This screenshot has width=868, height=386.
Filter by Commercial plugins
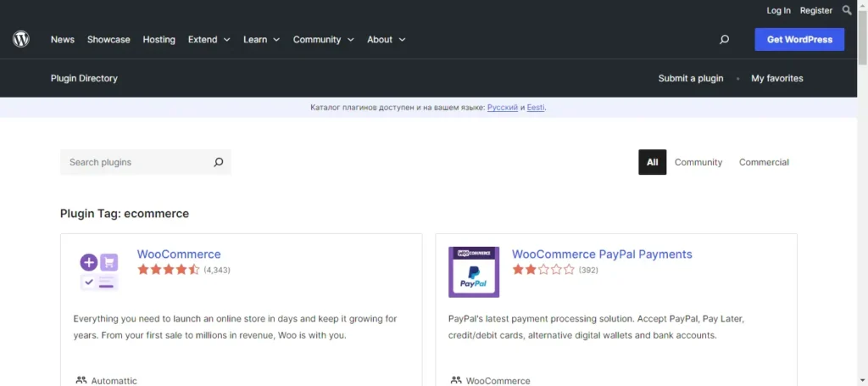[x=764, y=162]
